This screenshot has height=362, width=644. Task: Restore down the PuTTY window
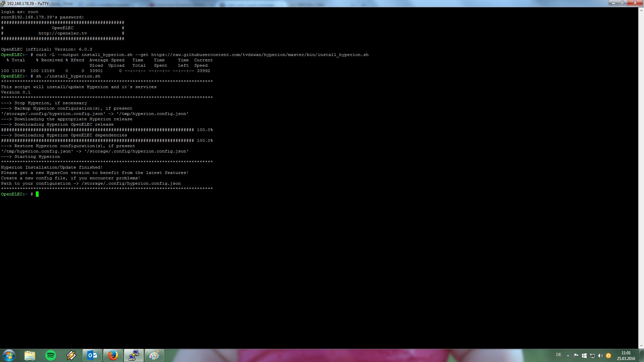(622, 3)
